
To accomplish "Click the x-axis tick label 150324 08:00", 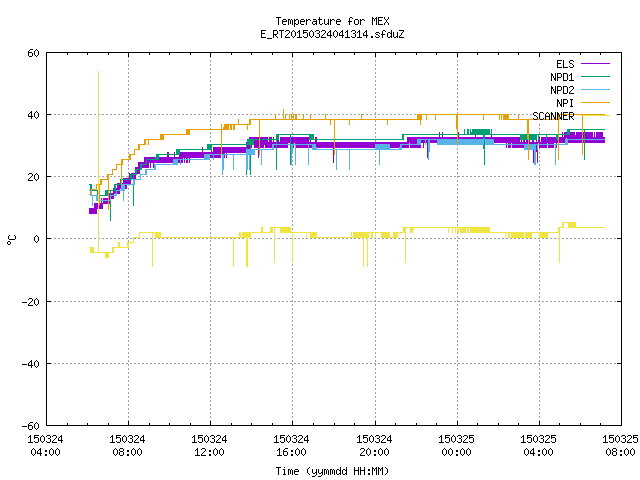I will tap(127, 446).
